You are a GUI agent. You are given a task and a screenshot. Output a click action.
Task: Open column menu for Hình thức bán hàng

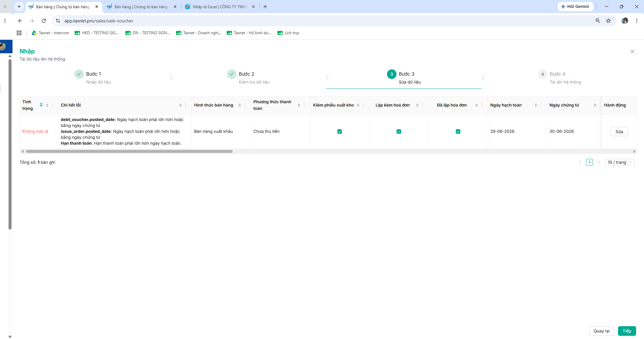coord(245,105)
